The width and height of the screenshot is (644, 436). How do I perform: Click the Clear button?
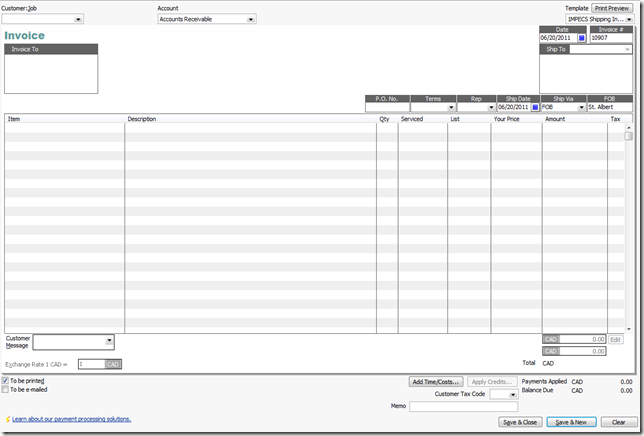coord(619,422)
